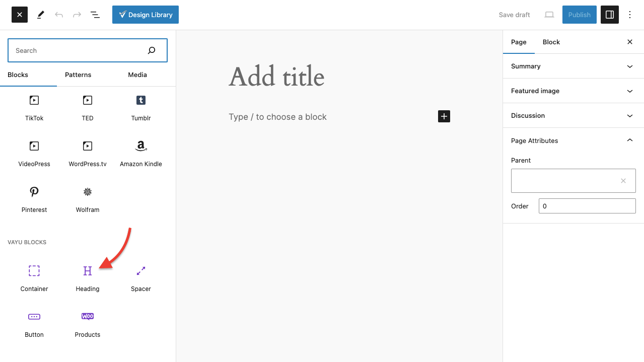Insert the Pinterest embed block
This screenshot has height=362, width=644.
click(34, 198)
